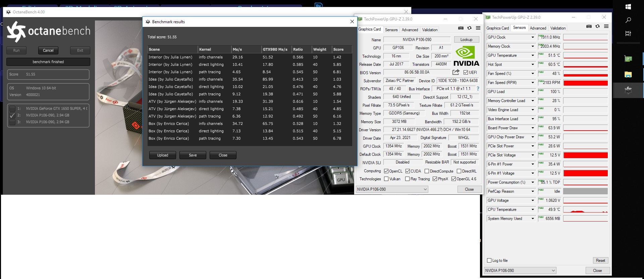Upload the benchmark results
The image size is (644, 279).
(x=163, y=155)
